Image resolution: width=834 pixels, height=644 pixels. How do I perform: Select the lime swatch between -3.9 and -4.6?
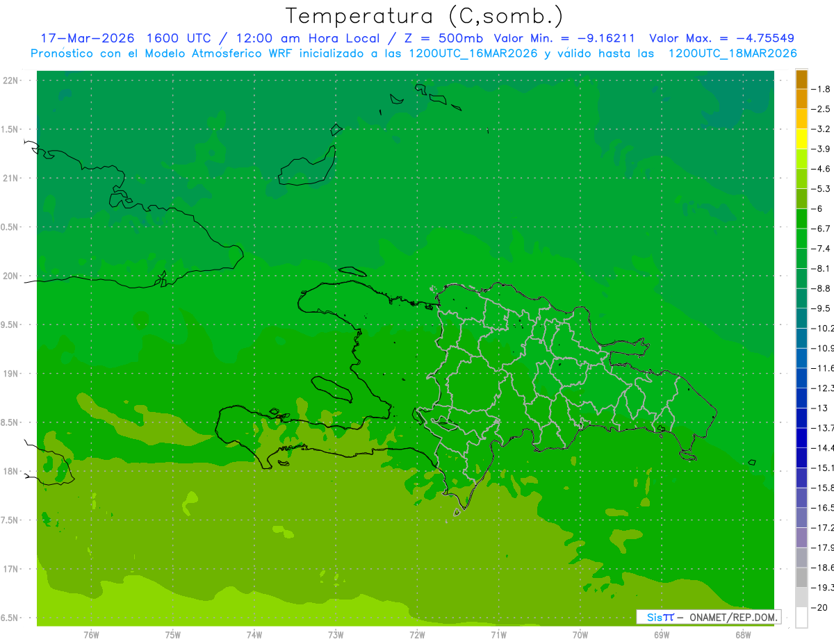[801, 159]
